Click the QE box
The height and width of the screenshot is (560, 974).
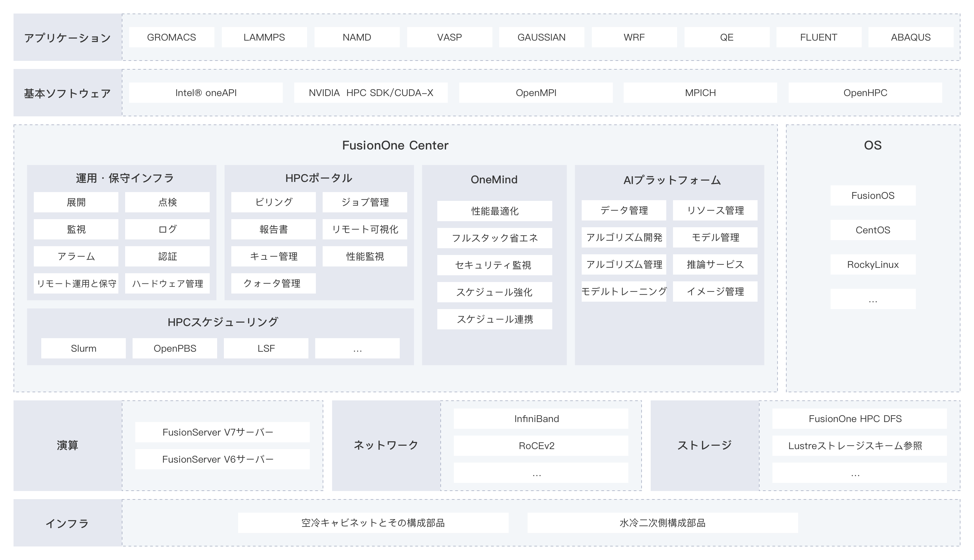pyautogui.click(x=727, y=37)
